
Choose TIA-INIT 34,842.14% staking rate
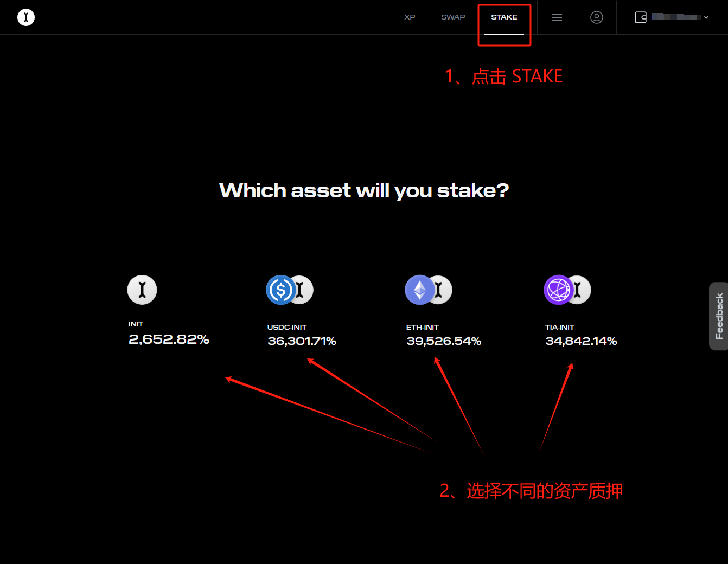581,341
